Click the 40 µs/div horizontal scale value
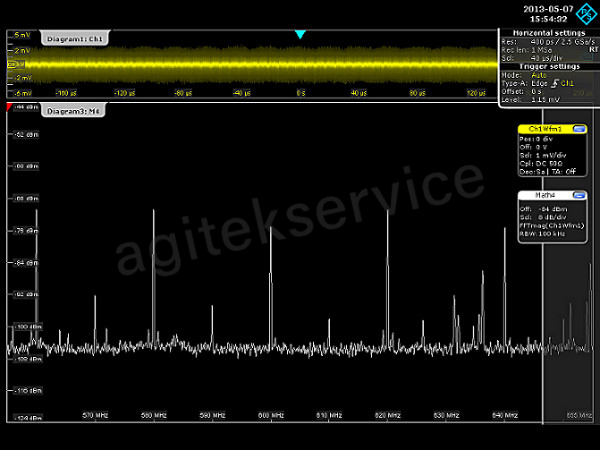Viewport: 600px width, 450px height. pyautogui.click(x=543, y=57)
